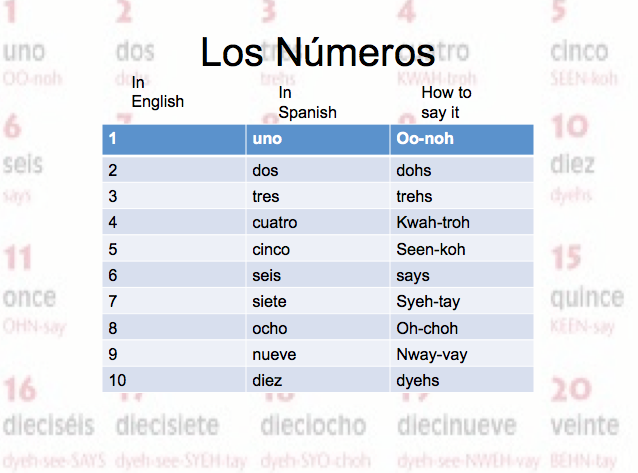Select the "Kwah-troh" pronunciation cell
This screenshot has height=473, width=638.
click(x=433, y=223)
